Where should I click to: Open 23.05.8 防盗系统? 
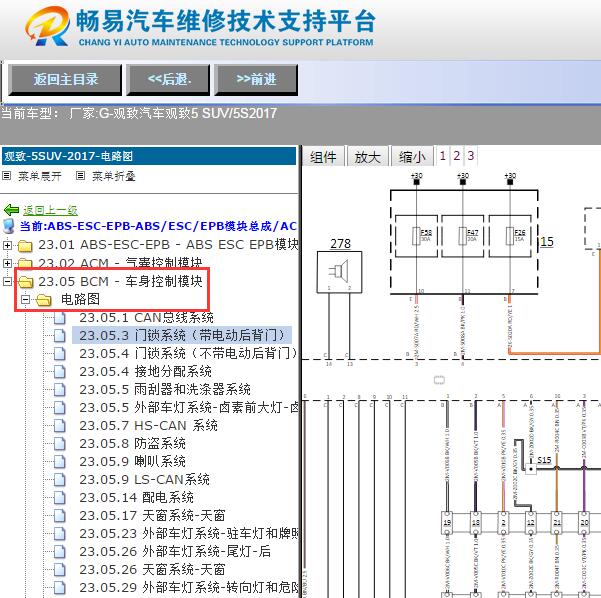point(132,444)
